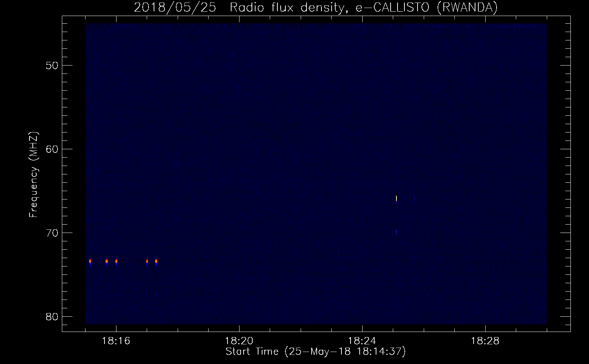Click the 'Start Time (25-May-18 18:14:37)' label
The image size is (589, 364).
tap(316, 352)
